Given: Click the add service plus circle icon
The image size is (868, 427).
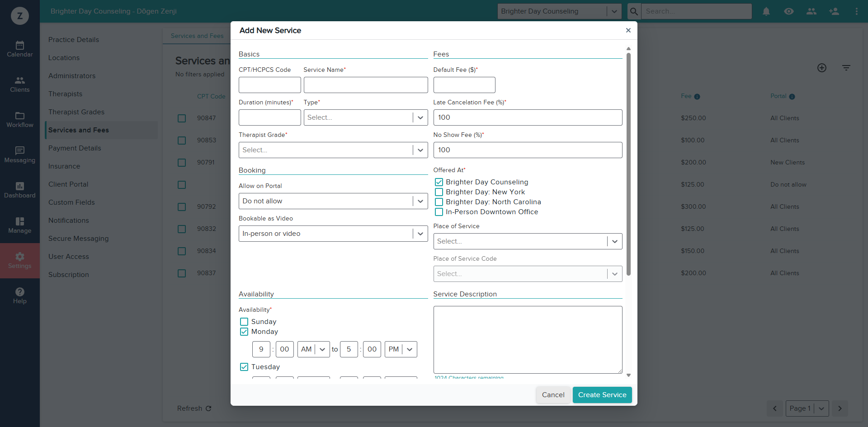Looking at the screenshot, I should 822,68.
